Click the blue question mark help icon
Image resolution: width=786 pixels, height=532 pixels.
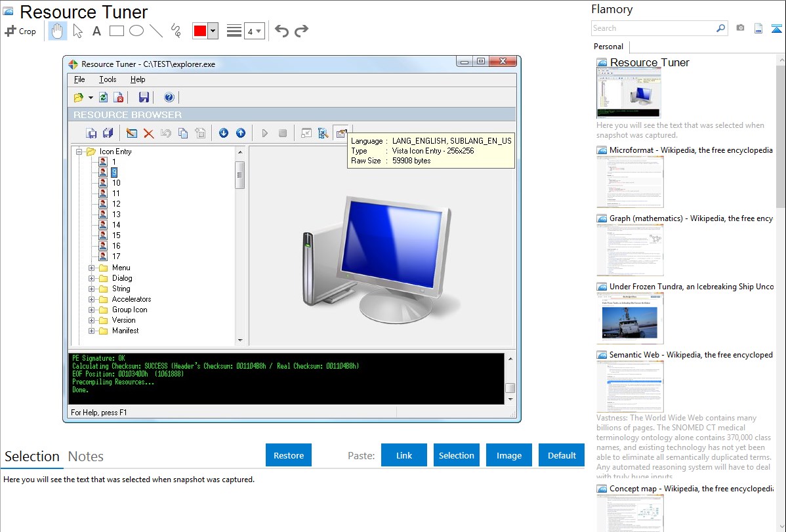(169, 97)
